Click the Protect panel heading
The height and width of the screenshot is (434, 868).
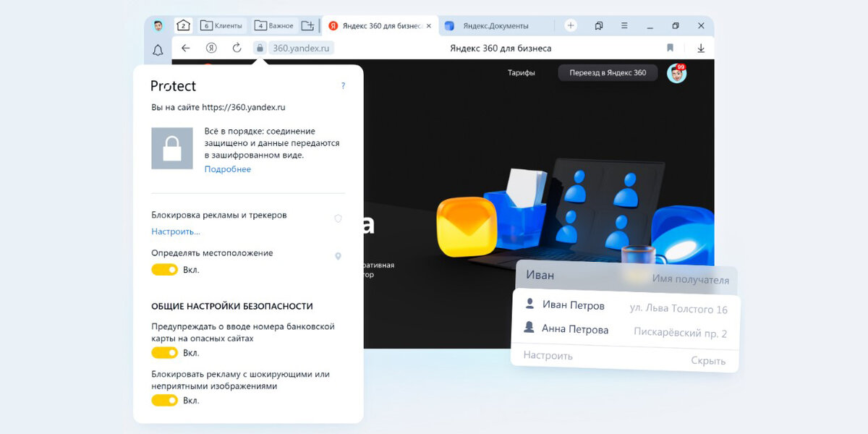[173, 86]
